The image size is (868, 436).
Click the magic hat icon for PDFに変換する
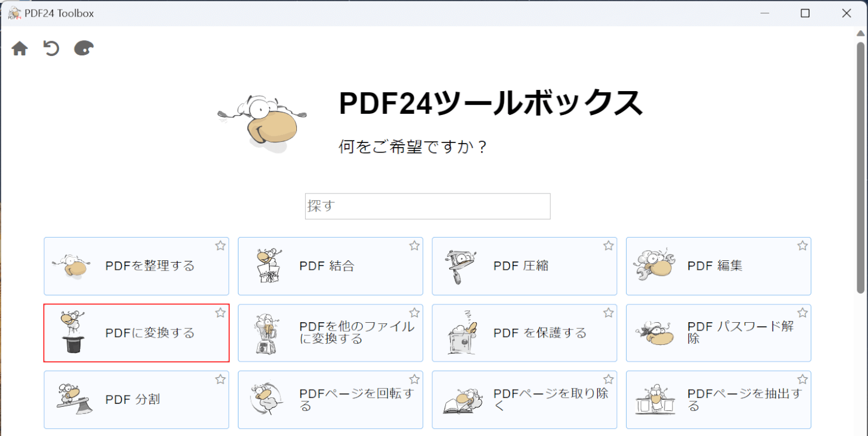(x=73, y=332)
